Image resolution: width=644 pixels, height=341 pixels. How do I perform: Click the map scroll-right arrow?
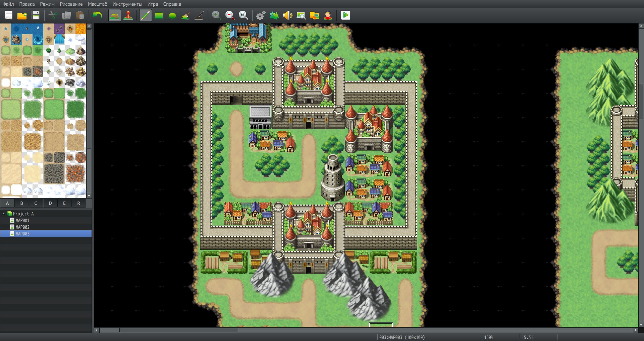(635, 330)
